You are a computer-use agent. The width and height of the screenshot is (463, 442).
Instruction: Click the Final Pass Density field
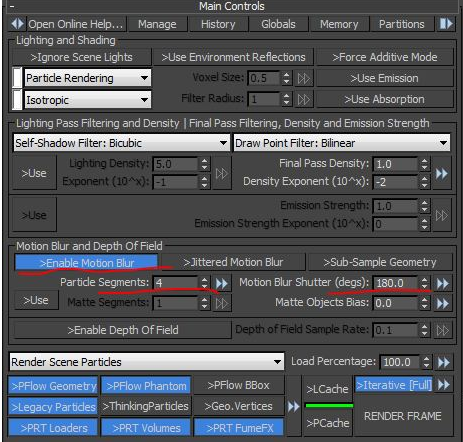[x=395, y=164]
